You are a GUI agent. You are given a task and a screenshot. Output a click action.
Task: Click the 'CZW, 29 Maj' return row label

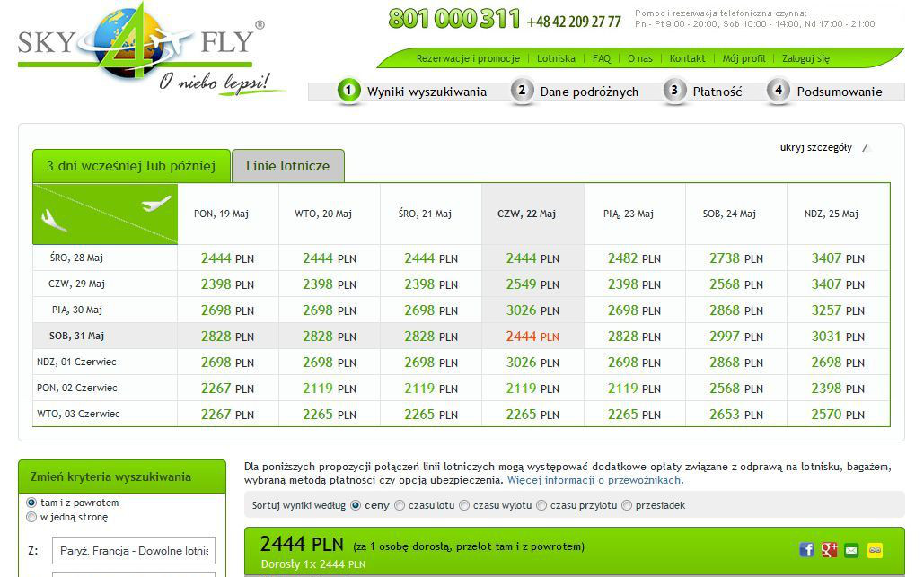pos(76,284)
